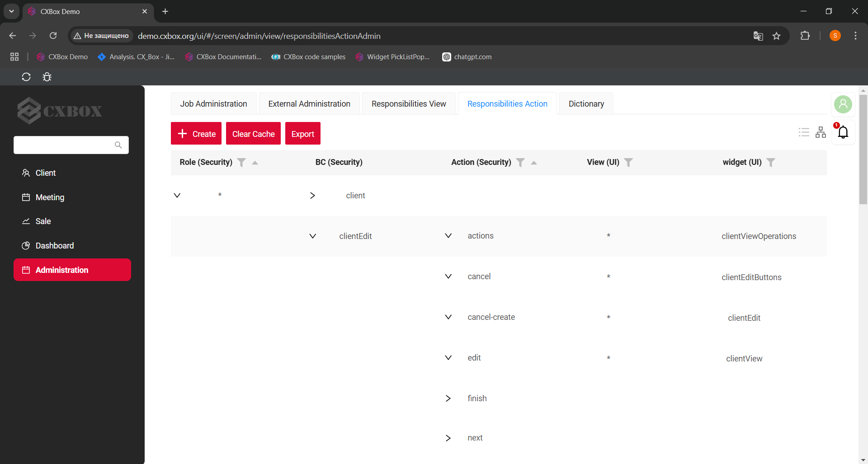Click the browser reload button

pyautogui.click(x=53, y=36)
